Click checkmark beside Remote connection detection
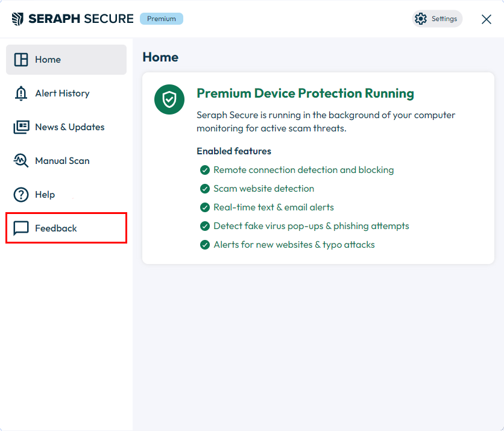504x431 pixels. pyautogui.click(x=205, y=170)
